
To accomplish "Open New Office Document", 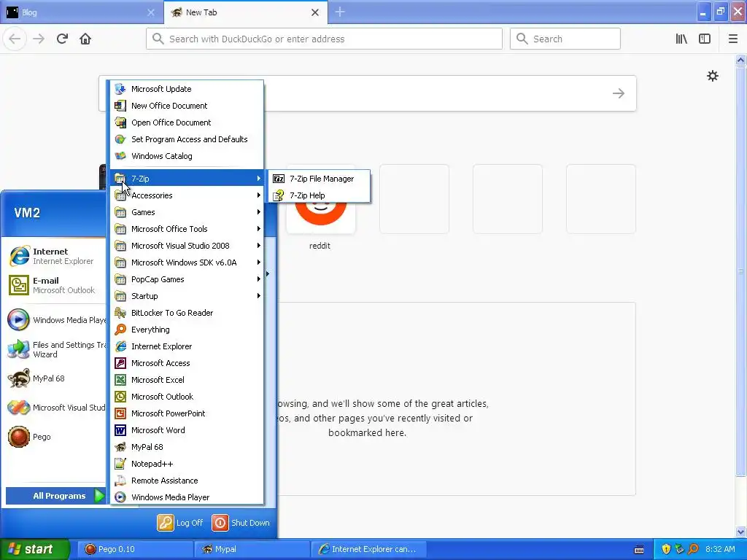I will [187, 106].
